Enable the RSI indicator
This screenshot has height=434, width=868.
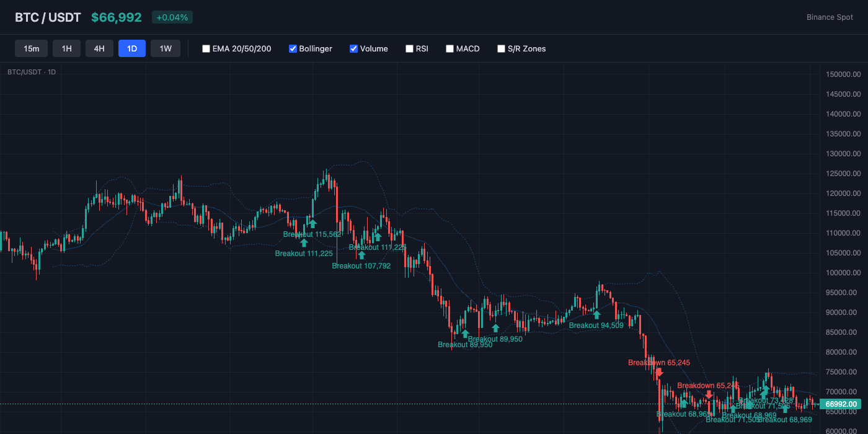pyautogui.click(x=409, y=48)
